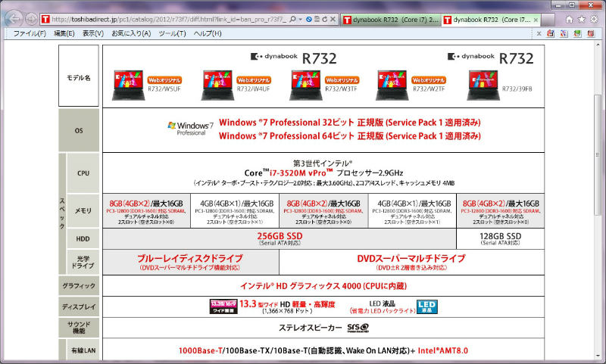The height and width of the screenshot is (364, 606).
Task: Open the 編集(E) menu
Action: point(64,33)
